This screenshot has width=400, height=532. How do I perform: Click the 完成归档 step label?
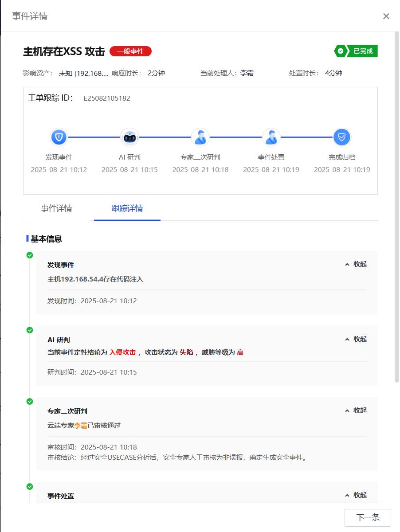342,157
